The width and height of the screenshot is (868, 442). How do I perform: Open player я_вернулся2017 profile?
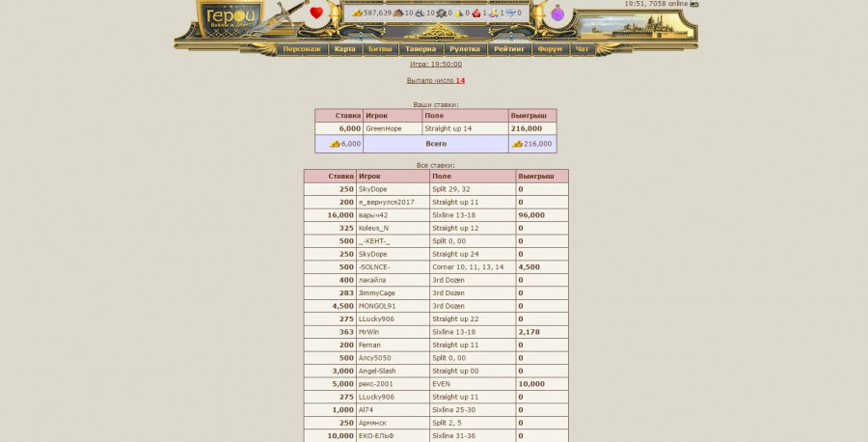tap(386, 202)
